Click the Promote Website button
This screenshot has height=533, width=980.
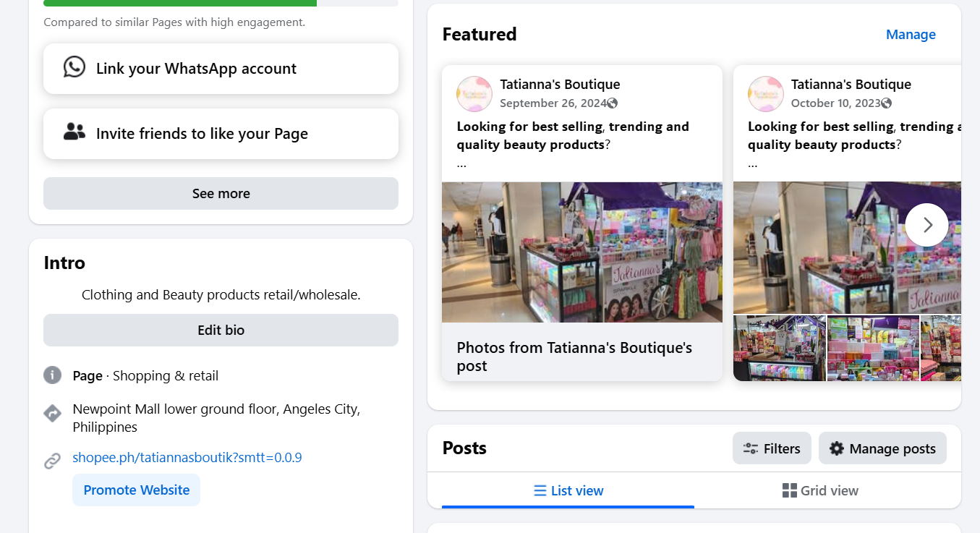[x=136, y=490]
